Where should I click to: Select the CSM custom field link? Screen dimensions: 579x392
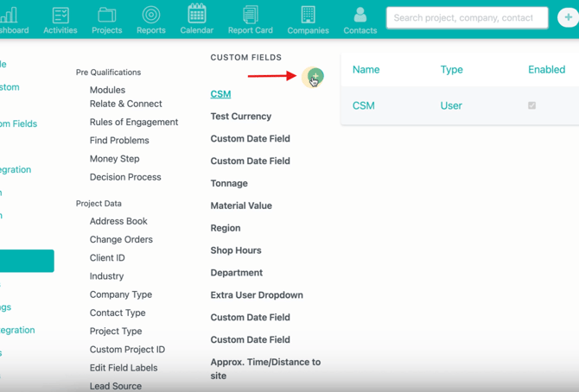pyautogui.click(x=220, y=94)
